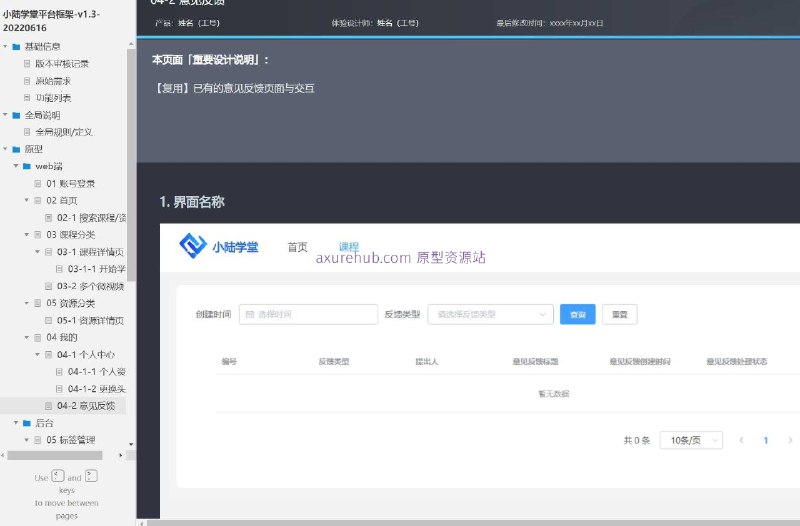The height and width of the screenshot is (526, 800).
Task: Collapse the 05 资源分类 tree arrow
Action: [27, 303]
